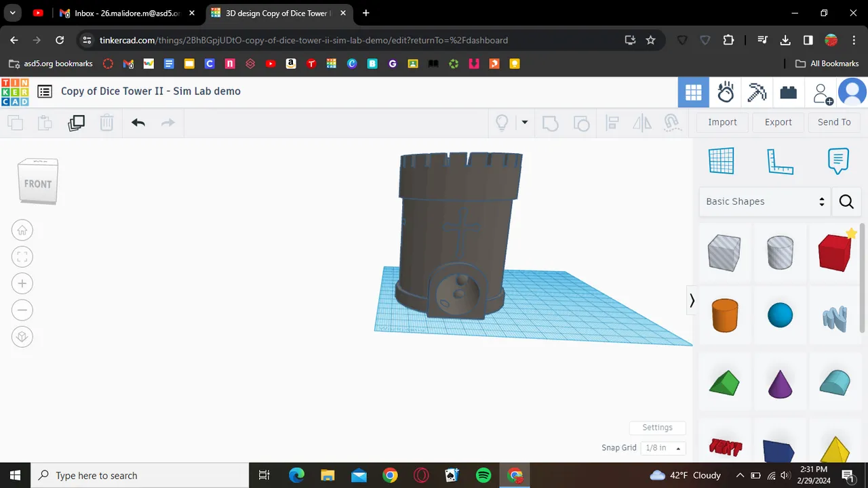Pick the blue Sphere shape
Viewport: 868px width, 488px height.
[780, 315]
